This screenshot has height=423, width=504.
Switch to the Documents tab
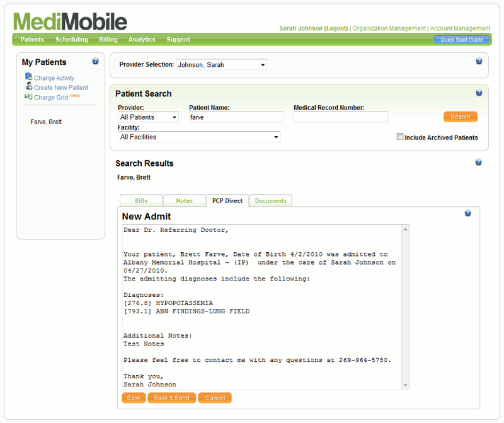pos(271,200)
